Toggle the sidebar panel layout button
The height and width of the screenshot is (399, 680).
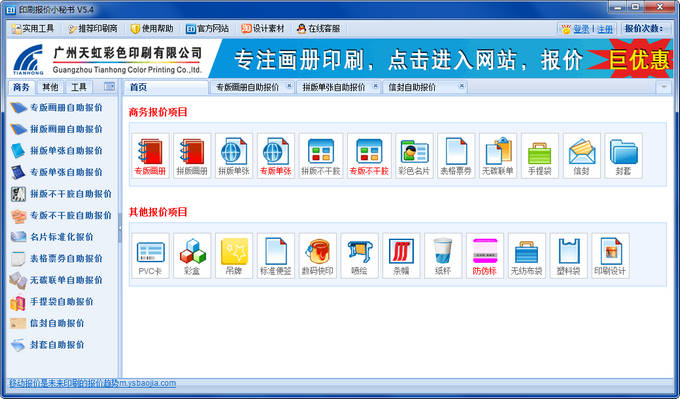pos(109,87)
